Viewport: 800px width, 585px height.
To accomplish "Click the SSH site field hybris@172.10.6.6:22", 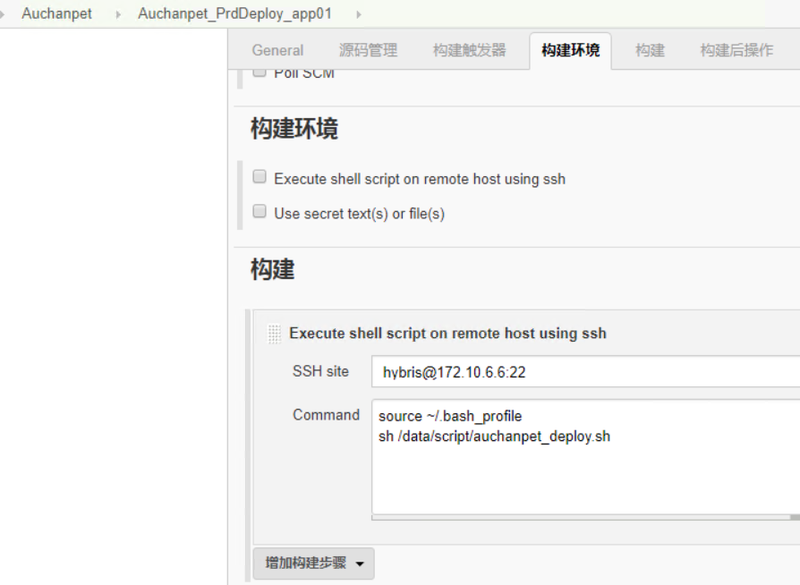I will click(586, 372).
